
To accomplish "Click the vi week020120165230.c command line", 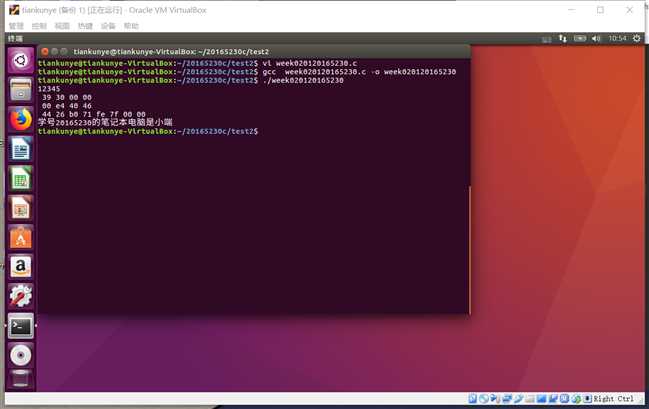I will [197, 63].
